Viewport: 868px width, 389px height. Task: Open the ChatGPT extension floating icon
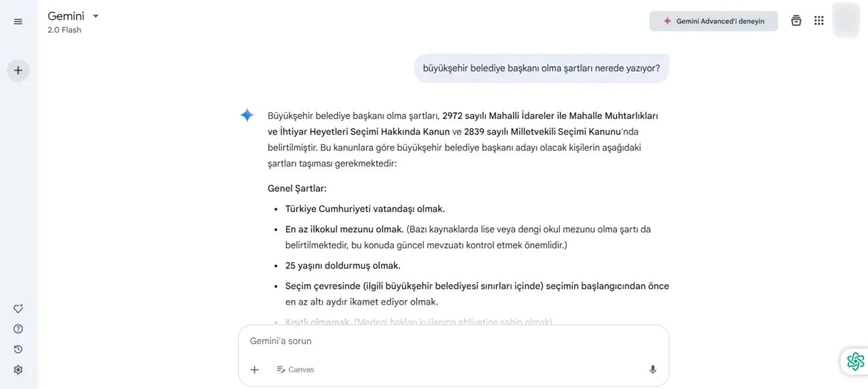coord(855,362)
